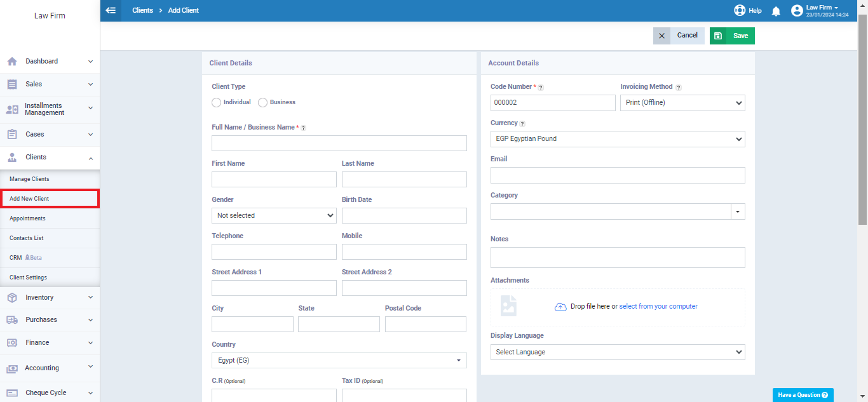
Task: Open notifications bell icon
Action: point(776,11)
